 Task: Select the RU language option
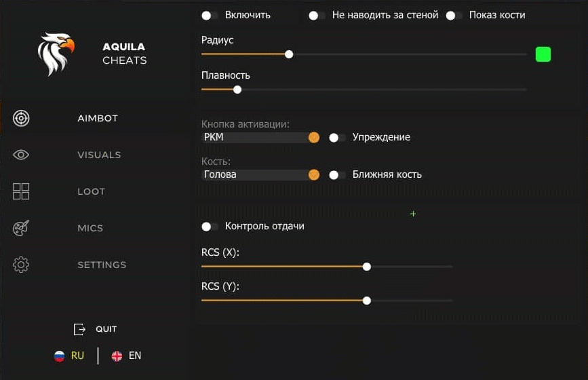click(77, 356)
